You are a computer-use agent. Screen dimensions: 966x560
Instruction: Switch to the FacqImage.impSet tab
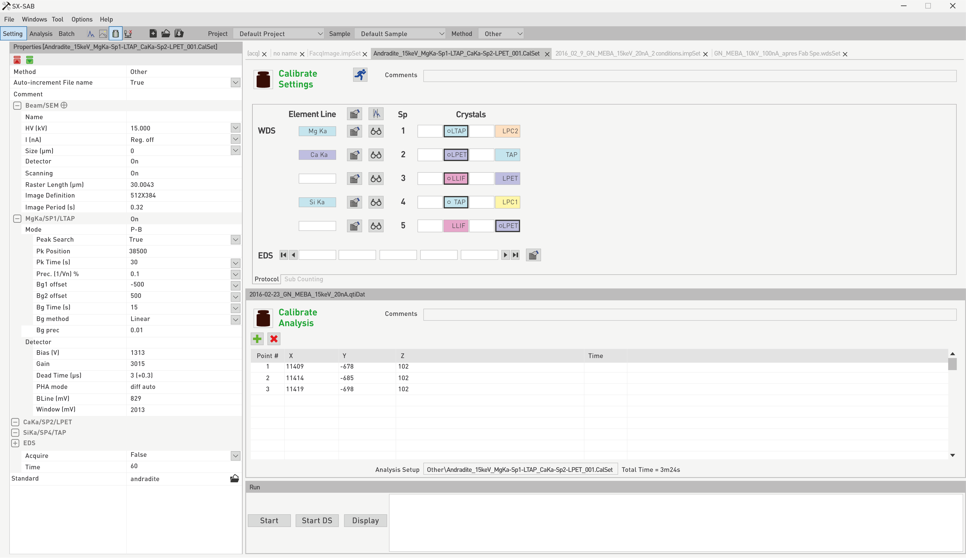pyautogui.click(x=335, y=54)
